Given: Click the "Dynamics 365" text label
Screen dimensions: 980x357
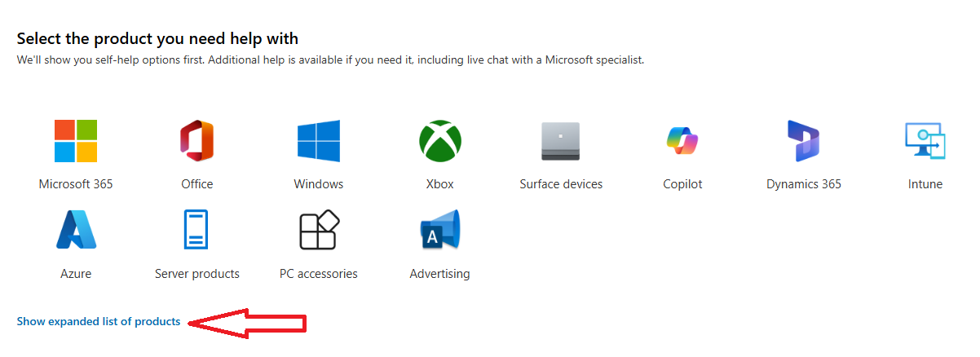Looking at the screenshot, I should tap(804, 184).
